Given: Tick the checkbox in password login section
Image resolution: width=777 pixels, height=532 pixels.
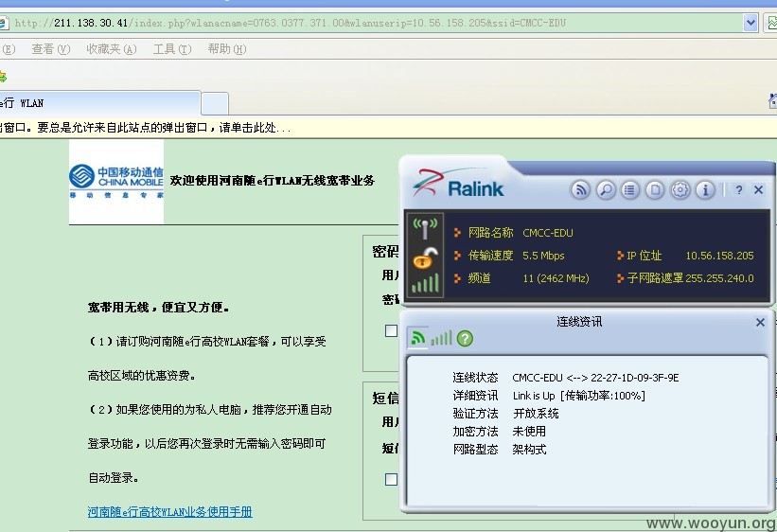Looking at the screenshot, I should pyautogui.click(x=391, y=330).
